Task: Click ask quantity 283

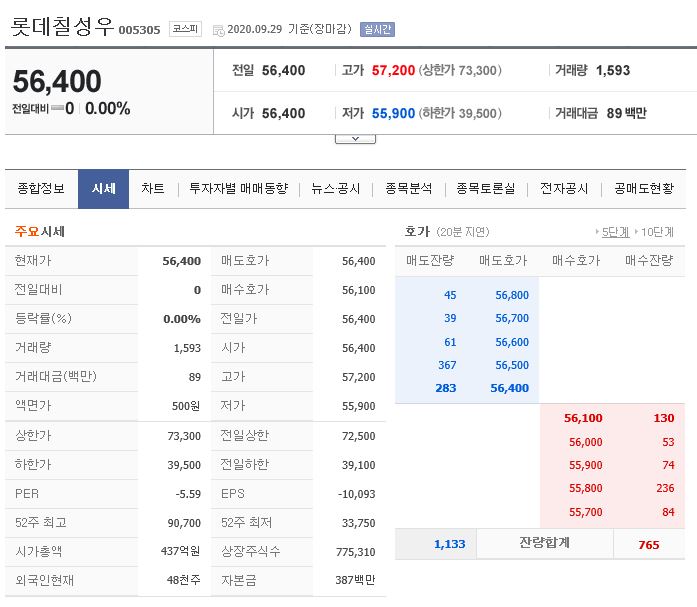Action: (446, 388)
